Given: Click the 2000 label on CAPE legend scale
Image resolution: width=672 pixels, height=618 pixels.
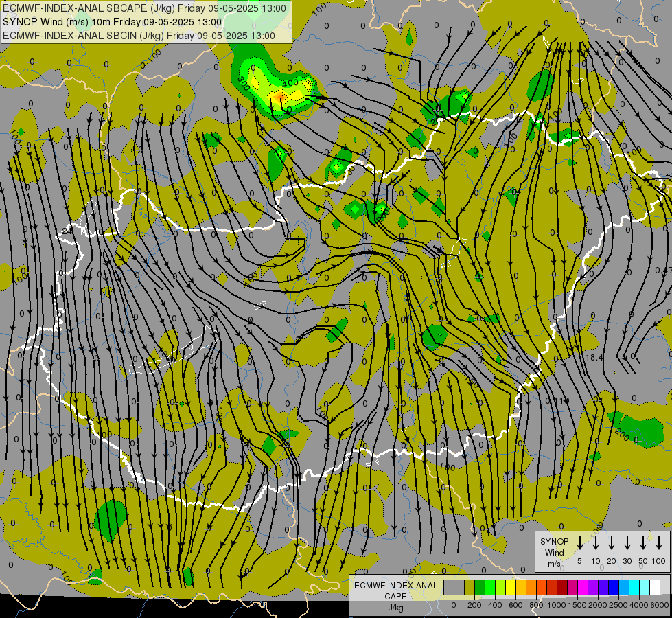Looking at the screenshot, I should coord(598,605).
